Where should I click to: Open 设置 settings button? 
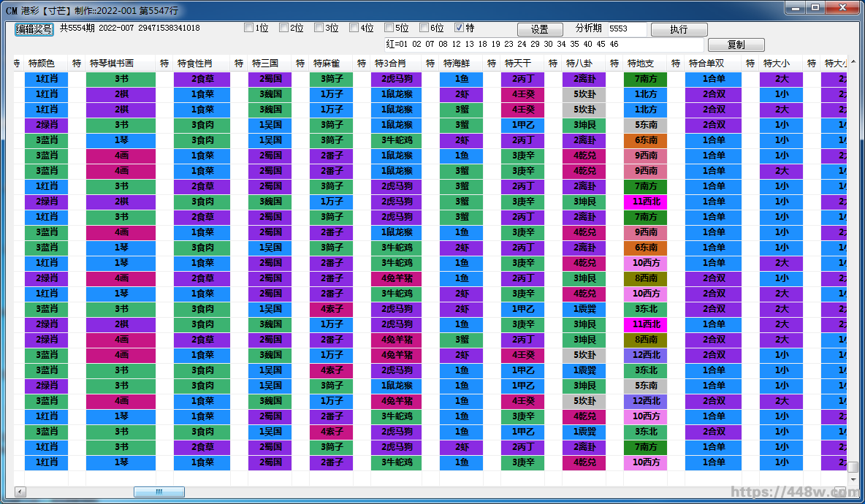click(540, 29)
